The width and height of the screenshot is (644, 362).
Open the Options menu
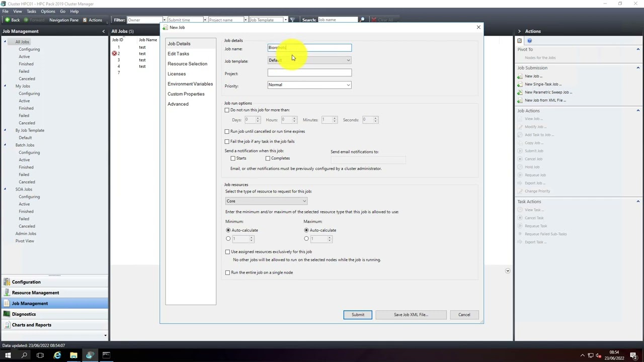pos(48,11)
